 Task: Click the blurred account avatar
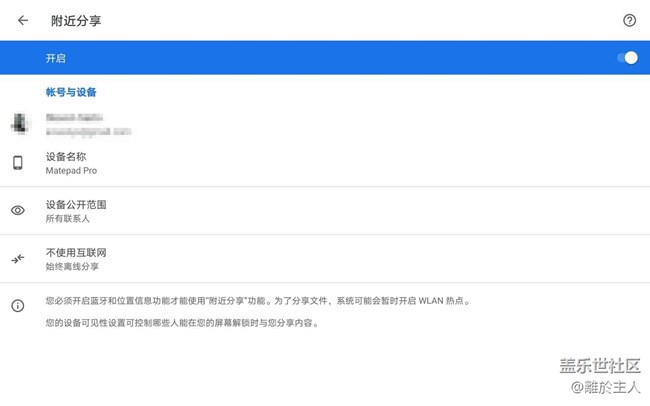pyautogui.click(x=18, y=123)
